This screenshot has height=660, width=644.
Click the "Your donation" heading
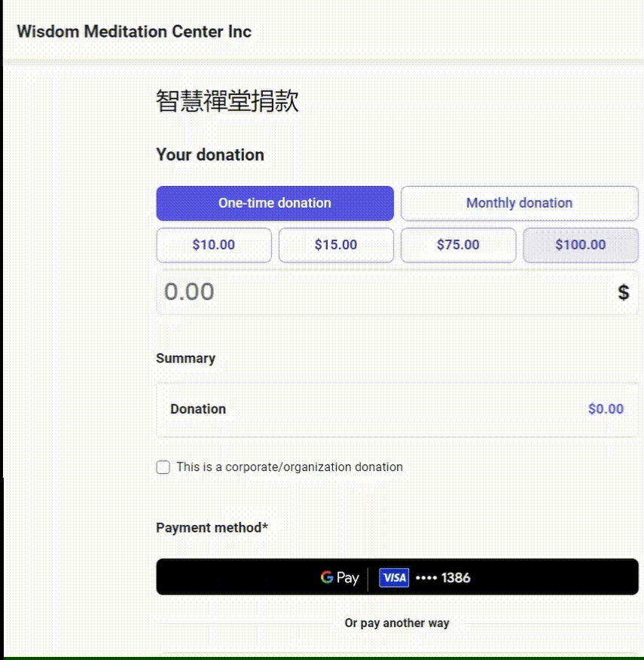click(210, 154)
